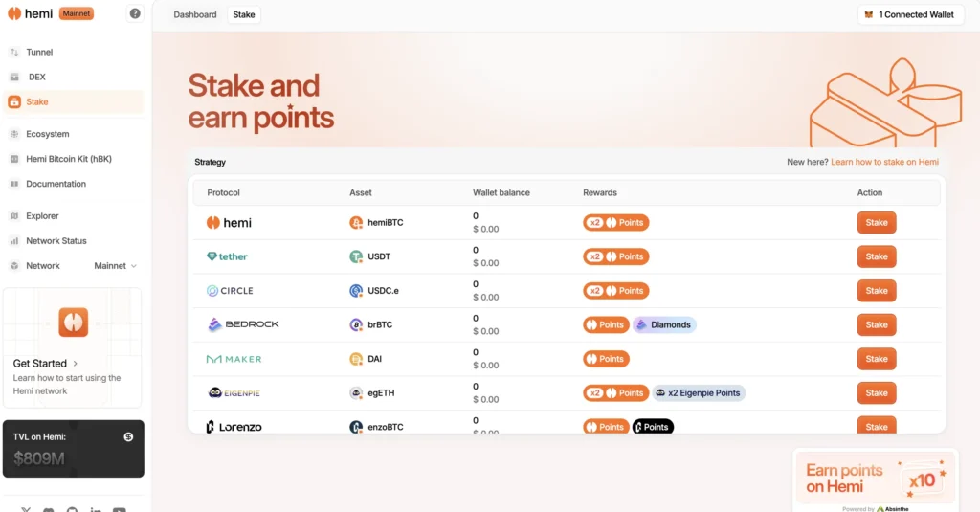Image resolution: width=980 pixels, height=512 pixels.
Task: Click the DEX sidebar icon
Action: pos(14,77)
